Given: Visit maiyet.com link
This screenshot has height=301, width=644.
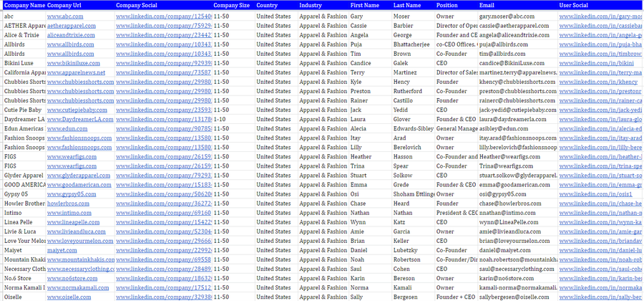Looking at the screenshot, I should coord(62,250).
